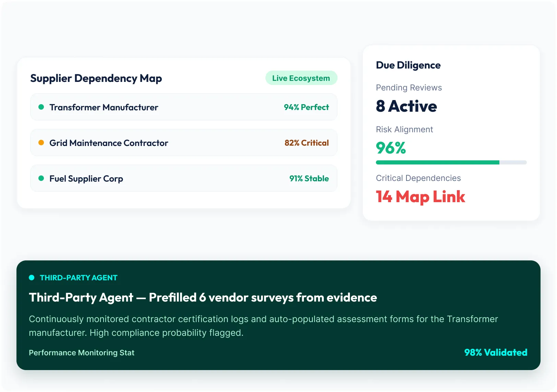Click the 98% Validated value
Viewport: 557px width, 392px height.
(496, 353)
